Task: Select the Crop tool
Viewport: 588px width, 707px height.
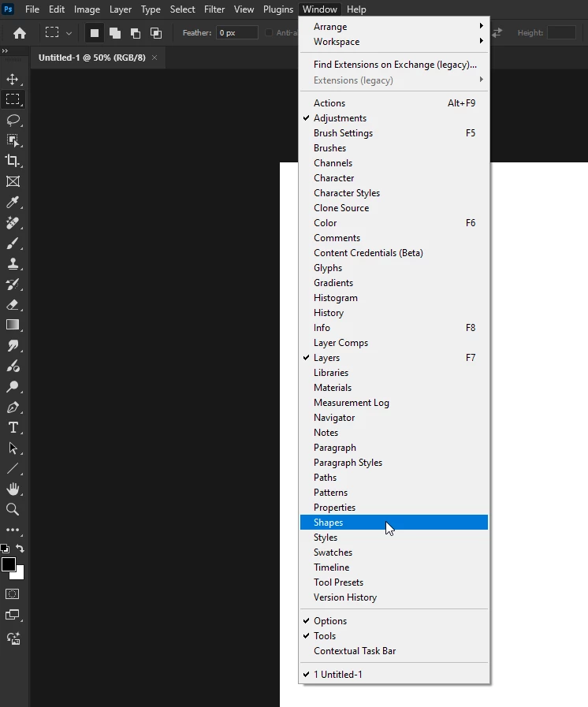Action: tap(13, 161)
